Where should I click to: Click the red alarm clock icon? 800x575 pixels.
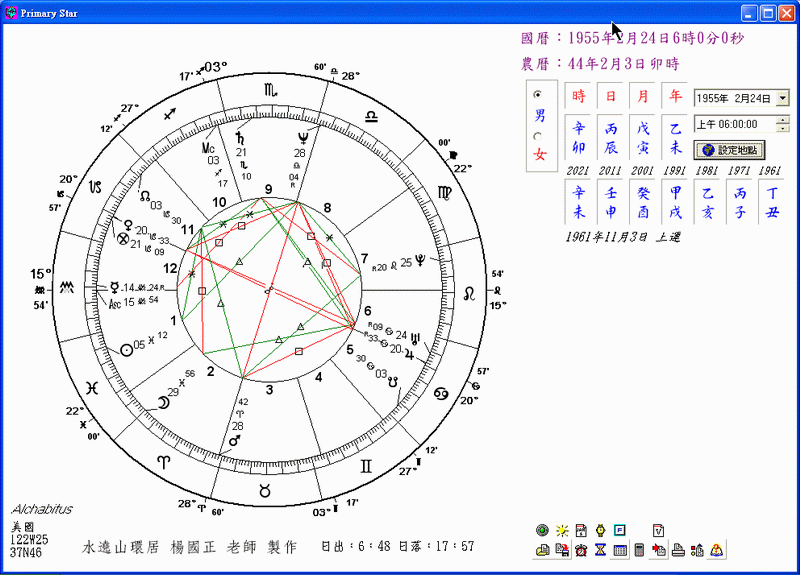(x=580, y=550)
